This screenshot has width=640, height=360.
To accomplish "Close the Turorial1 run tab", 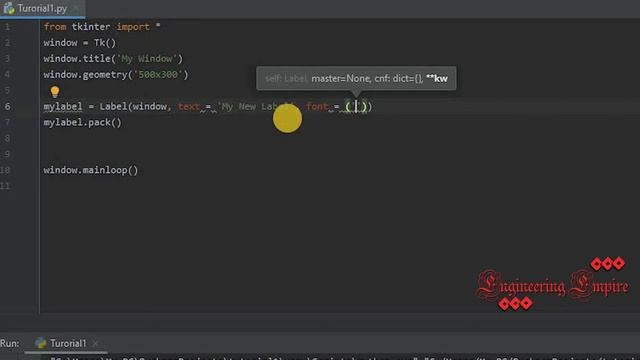I will 95,343.
